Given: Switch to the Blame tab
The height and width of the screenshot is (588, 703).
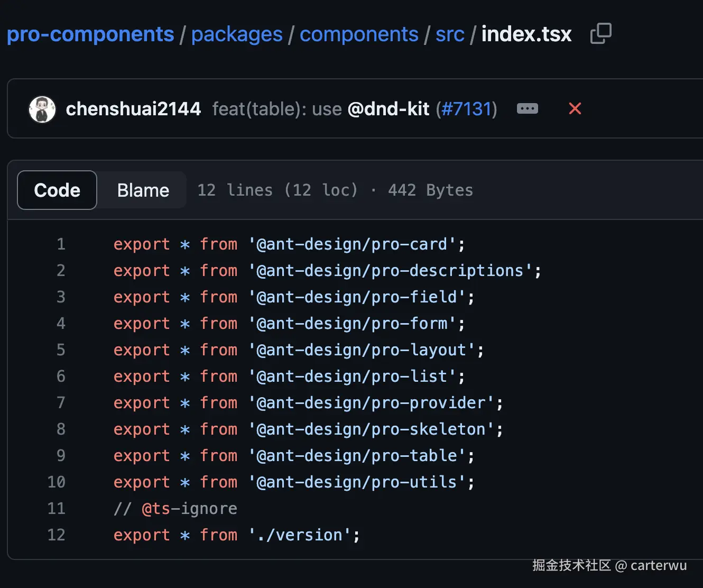Looking at the screenshot, I should [x=143, y=190].
